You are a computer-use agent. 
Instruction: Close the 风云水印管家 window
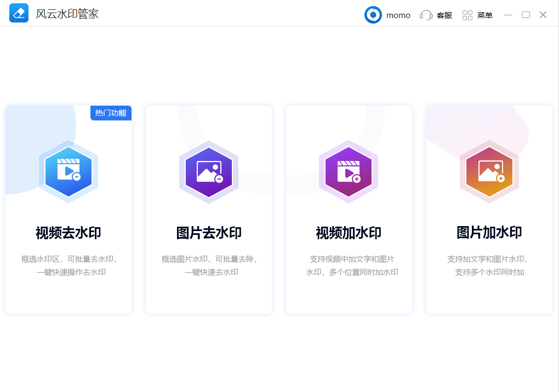(543, 15)
